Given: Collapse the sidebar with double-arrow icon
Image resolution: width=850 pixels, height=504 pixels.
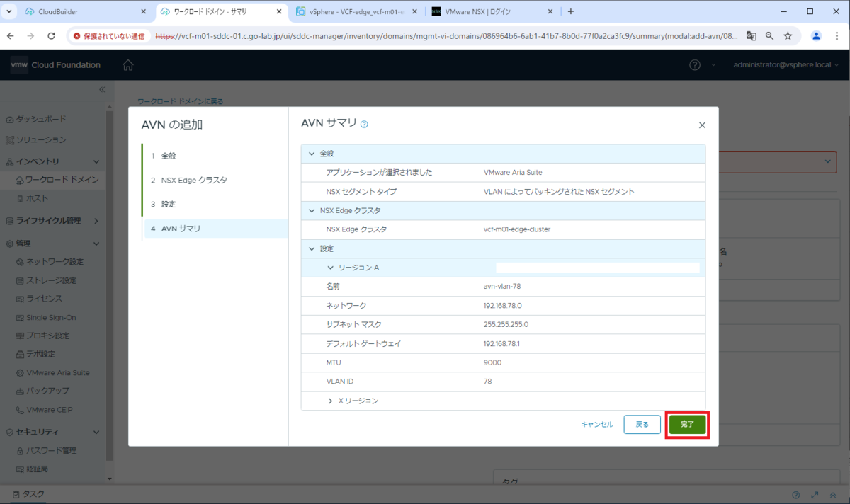Looking at the screenshot, I should 101,89.
